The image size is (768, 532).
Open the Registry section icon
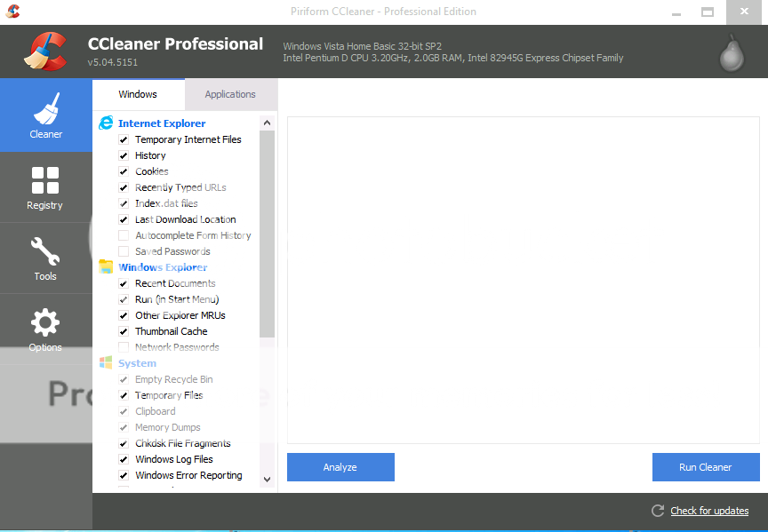tap(45, 181)
